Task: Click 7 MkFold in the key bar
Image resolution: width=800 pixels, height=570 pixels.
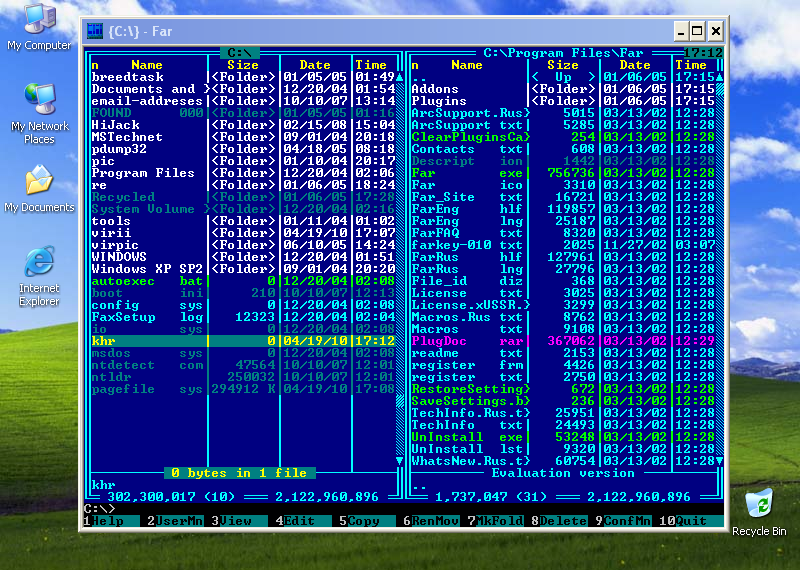Action: (x=495, y=521)
